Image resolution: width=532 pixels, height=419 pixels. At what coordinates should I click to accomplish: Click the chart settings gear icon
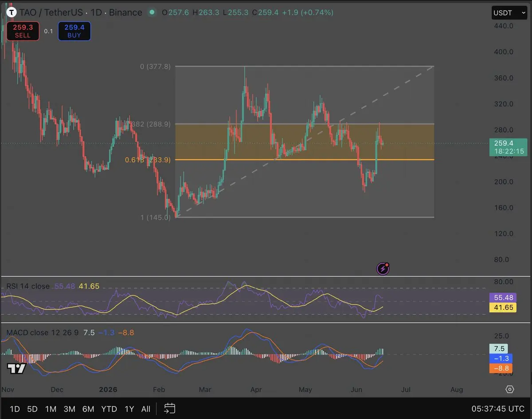click(510, 389)
